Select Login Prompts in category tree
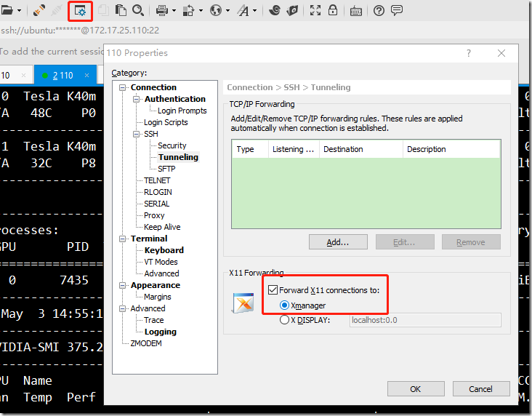 click(x=182, y=111)
